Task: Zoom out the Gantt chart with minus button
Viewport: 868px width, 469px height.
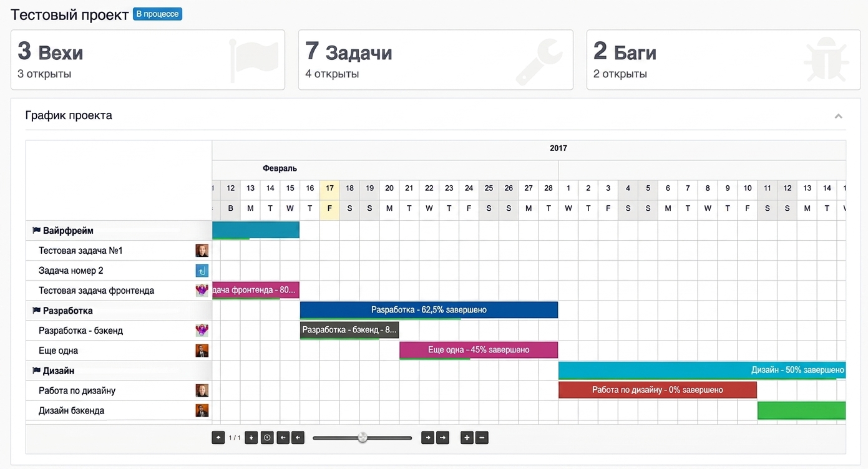Action: pyautogui.click(x=482, y=438)
